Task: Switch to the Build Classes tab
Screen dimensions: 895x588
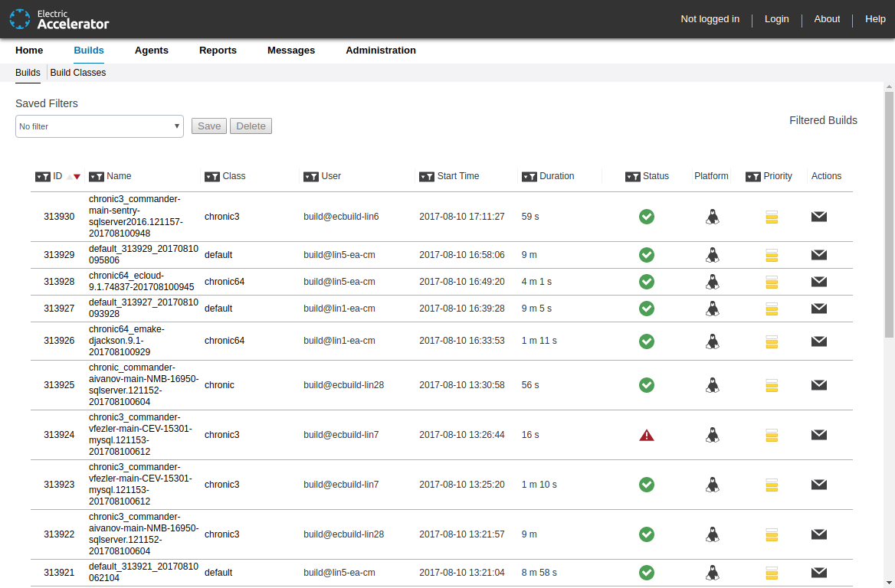Action: pyautogui.click(x=78, y=73)
